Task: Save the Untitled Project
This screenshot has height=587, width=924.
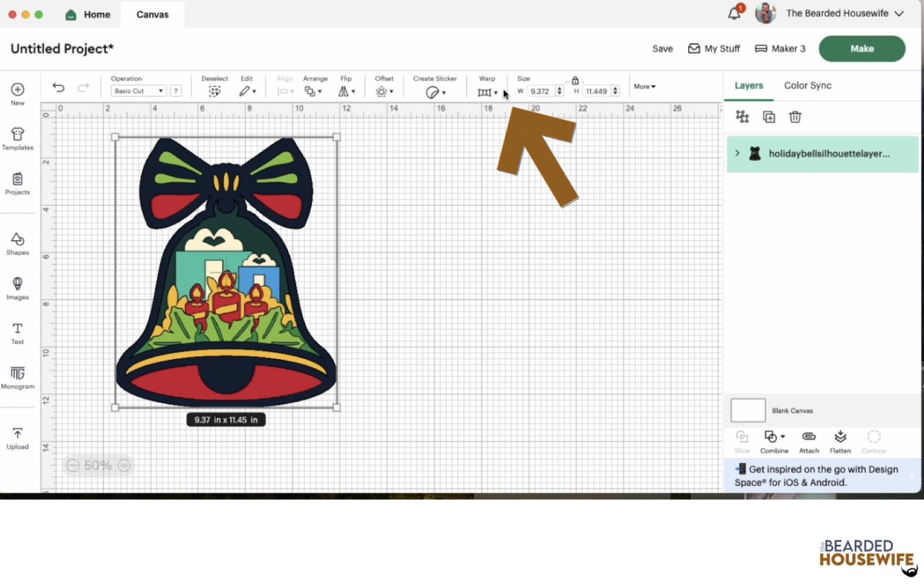Action: [x=662, y=49]
